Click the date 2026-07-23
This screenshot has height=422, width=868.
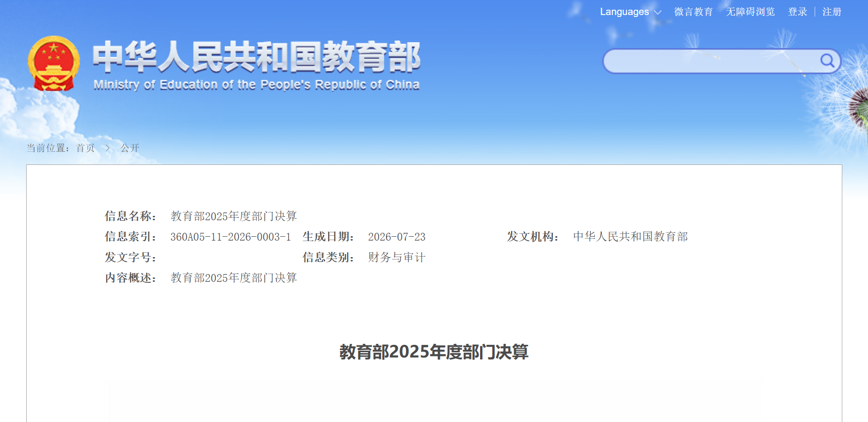[397, 237]
